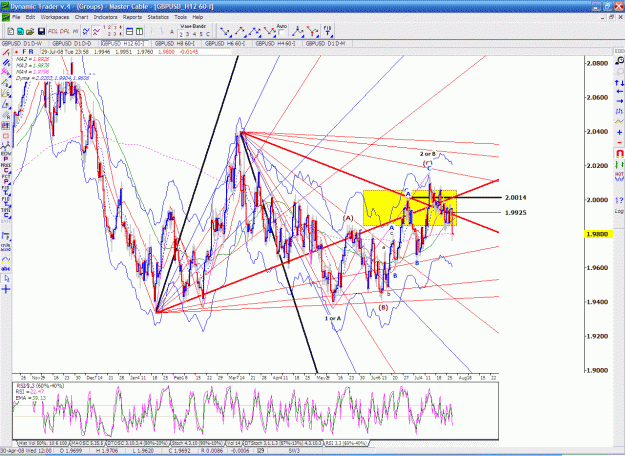Select the parallel channel lines tool
This screenshot has height=456, width=625.
[x=6, y=63]
